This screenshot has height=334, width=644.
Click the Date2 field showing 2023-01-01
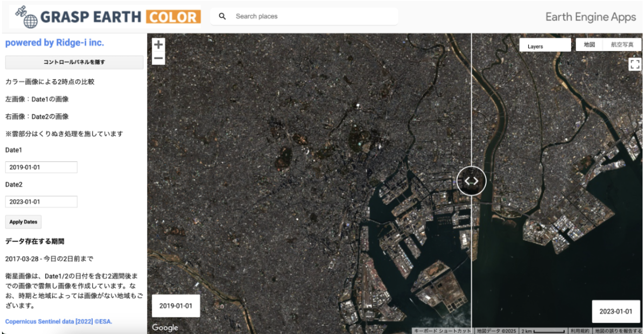(41, 202)
